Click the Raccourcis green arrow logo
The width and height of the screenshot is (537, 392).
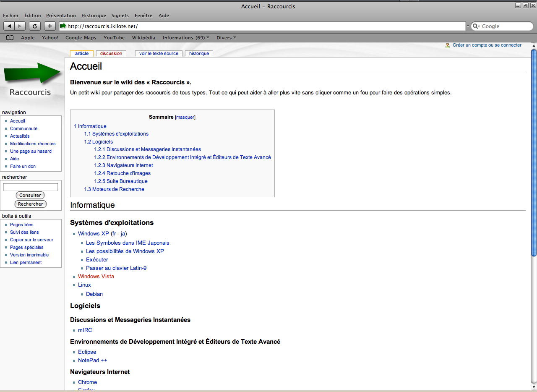(x=32, y=73)
